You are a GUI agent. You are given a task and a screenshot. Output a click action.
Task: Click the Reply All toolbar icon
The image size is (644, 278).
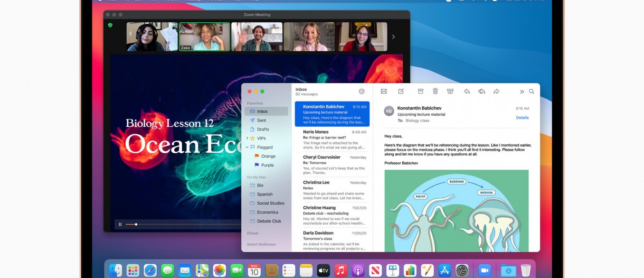click(x=481, y=91)
